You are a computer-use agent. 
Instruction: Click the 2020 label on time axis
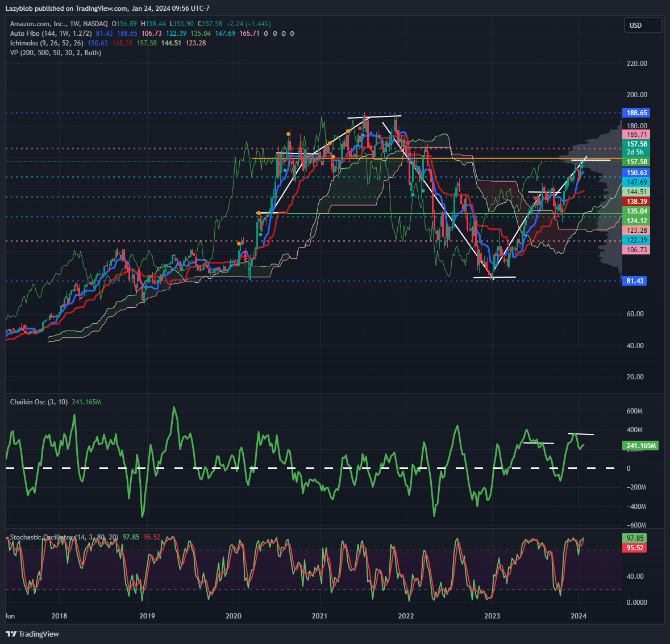(x=234, y=616)
